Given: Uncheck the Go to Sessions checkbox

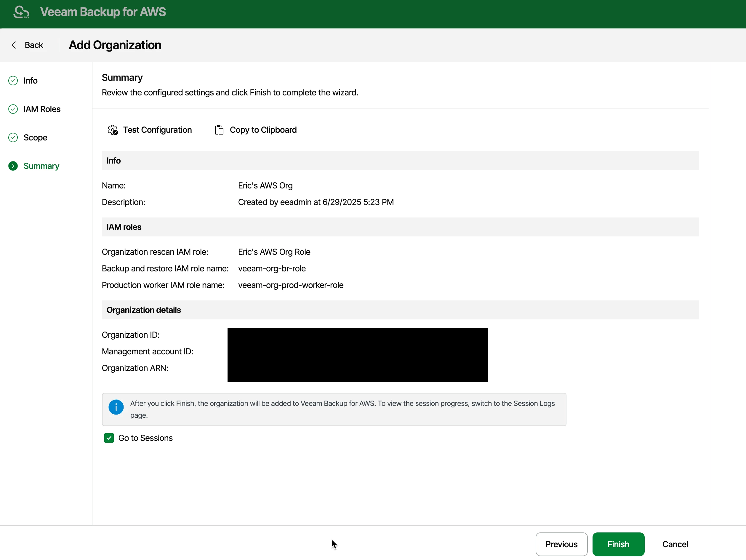Looking at the screenshot, I should point(109,438).
